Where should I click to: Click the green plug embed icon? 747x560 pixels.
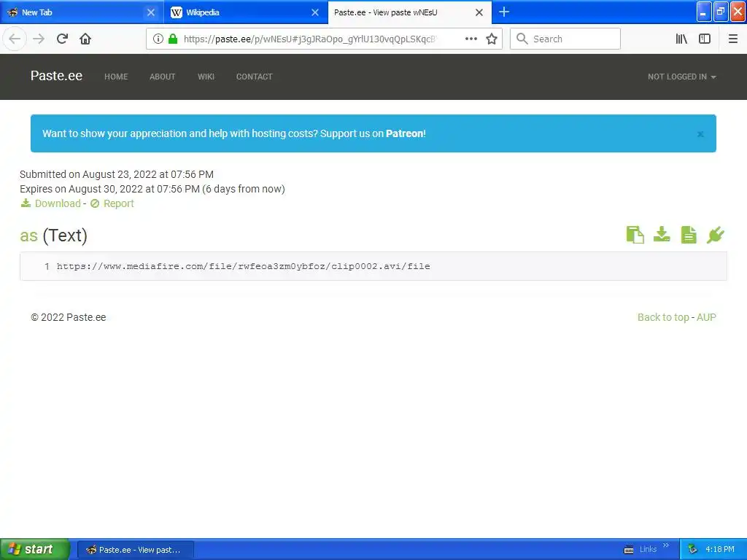[715, 235]
